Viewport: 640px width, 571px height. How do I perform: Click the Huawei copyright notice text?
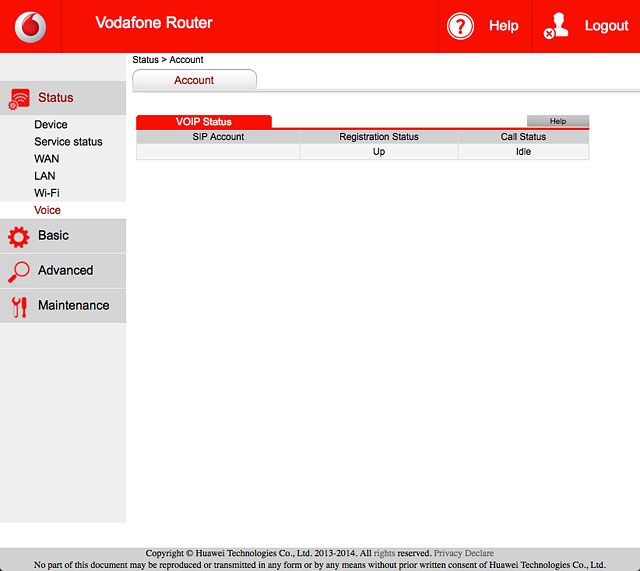289,553
